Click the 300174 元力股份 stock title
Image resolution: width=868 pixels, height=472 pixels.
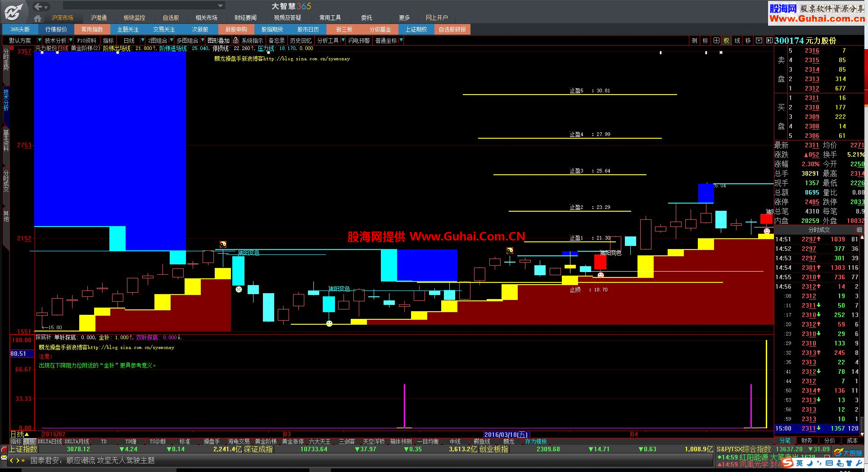(805, 41)
